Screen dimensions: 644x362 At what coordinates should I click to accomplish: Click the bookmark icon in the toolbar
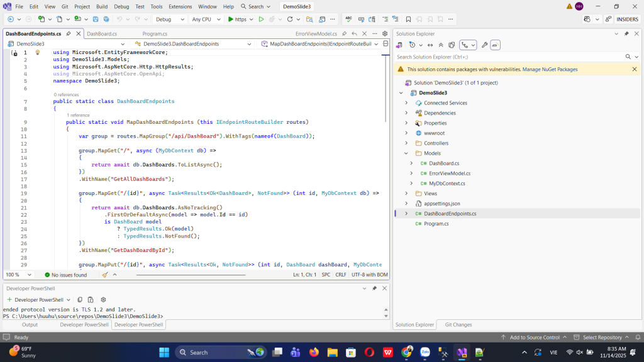(408, 19)
